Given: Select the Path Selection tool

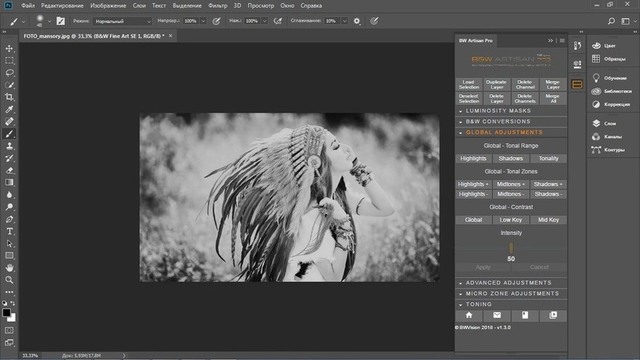Looking at the screenshot, I should (x=9, y=244).
